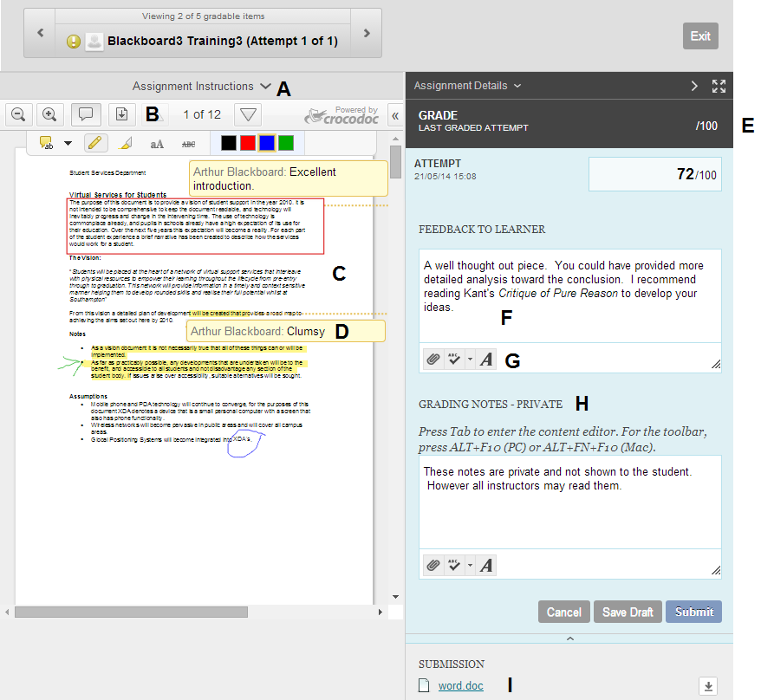Go to next gradable item
This screenshot has width=761, height=700.
click(x=367, y=33)
